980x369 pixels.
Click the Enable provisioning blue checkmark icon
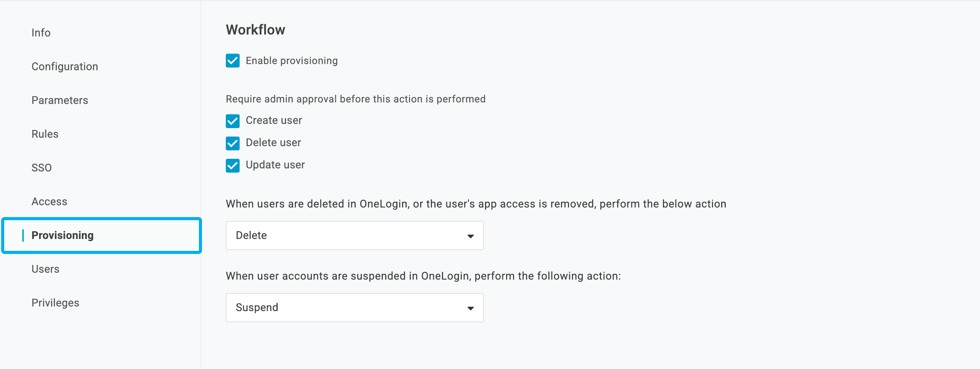pyautogui.click(x=233, y=60)
